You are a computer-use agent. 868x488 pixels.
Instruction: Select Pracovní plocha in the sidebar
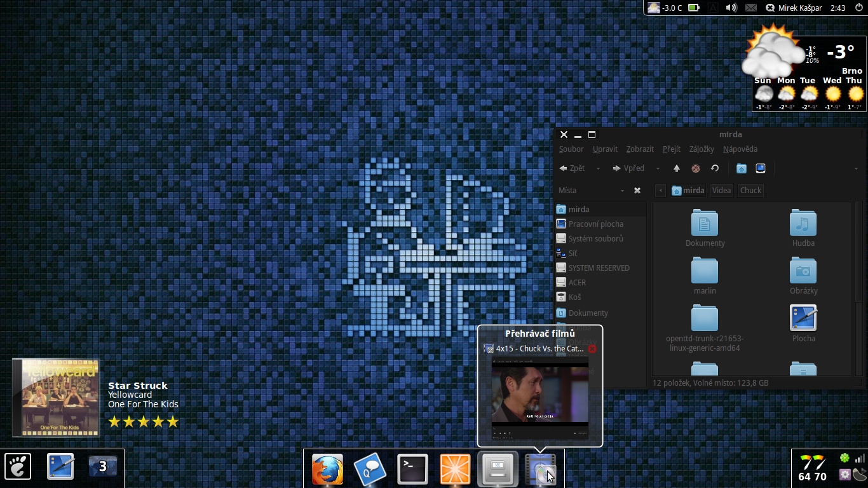[x=599, y=224]
